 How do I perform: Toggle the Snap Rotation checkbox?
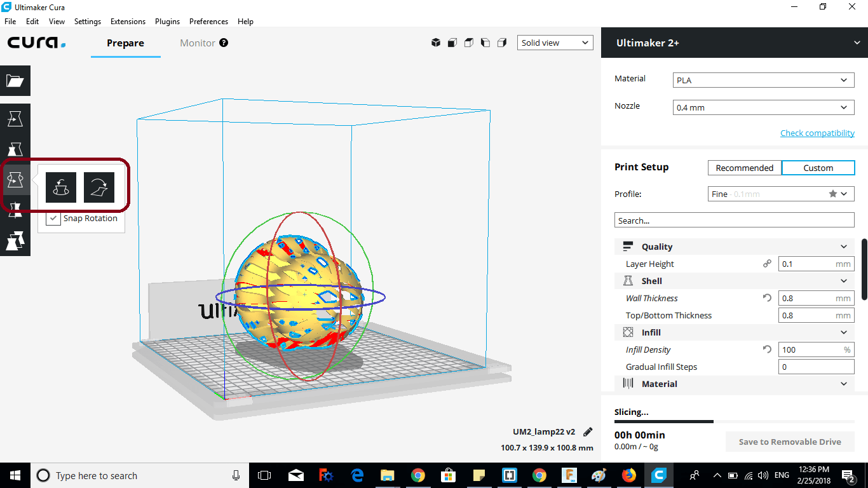point(53,218)
